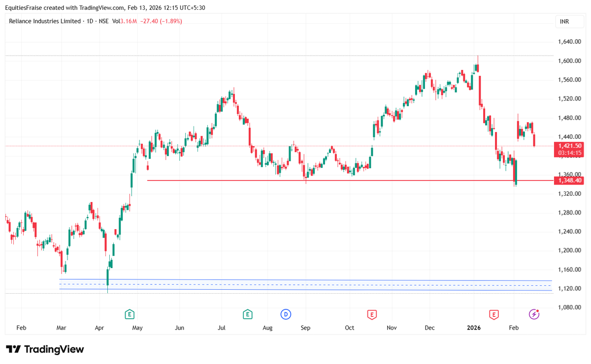Click the Reliance Industries Limited symbol title

pyautogui.click(x=45, y=21)
